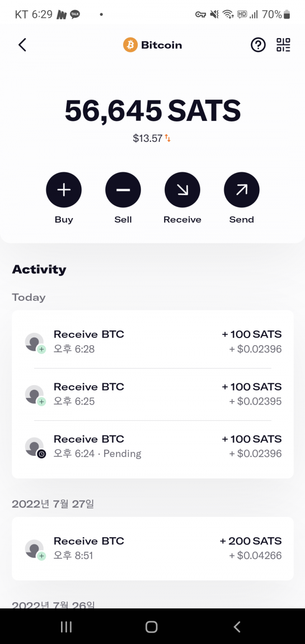Tap the Receive arrow button
305x644 pixels.
[182, 190]
